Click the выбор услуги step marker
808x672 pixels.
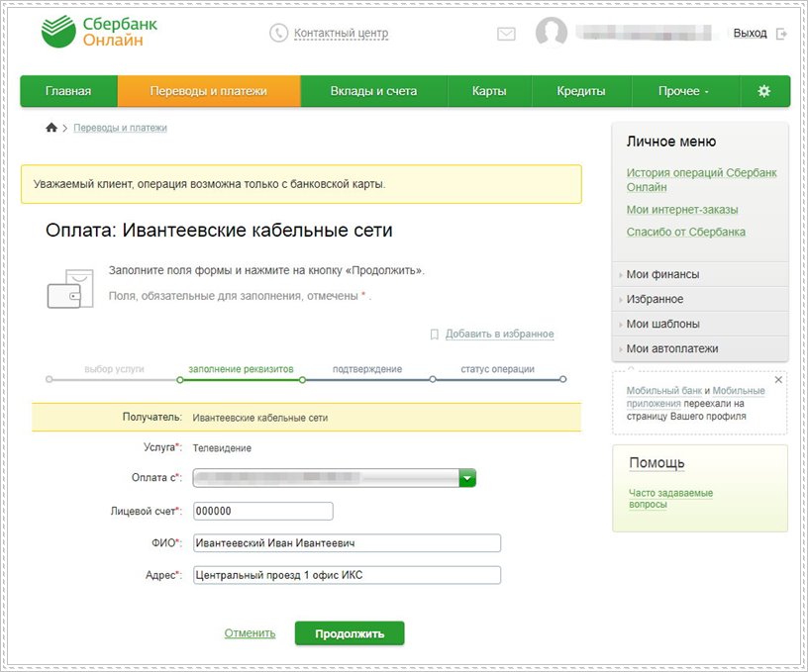[x=49, y=379]
